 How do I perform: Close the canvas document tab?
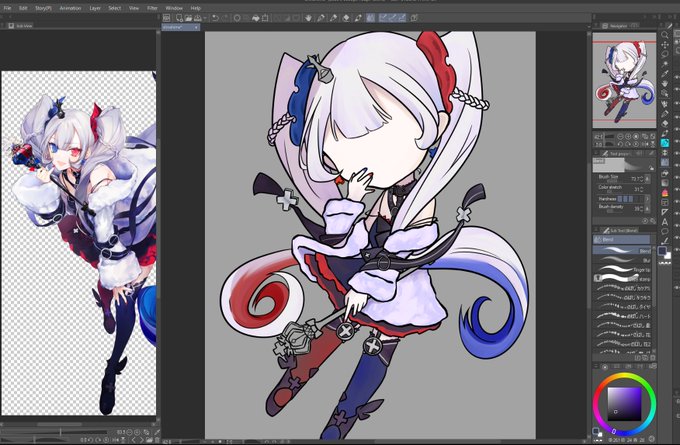(x=196, y=27)
